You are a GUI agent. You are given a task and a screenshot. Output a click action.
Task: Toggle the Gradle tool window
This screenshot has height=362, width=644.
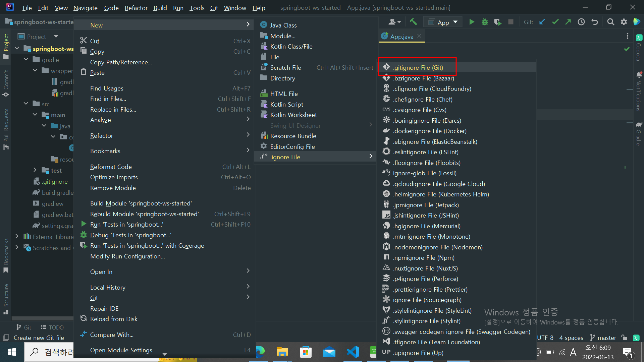(x=639, y=134)
